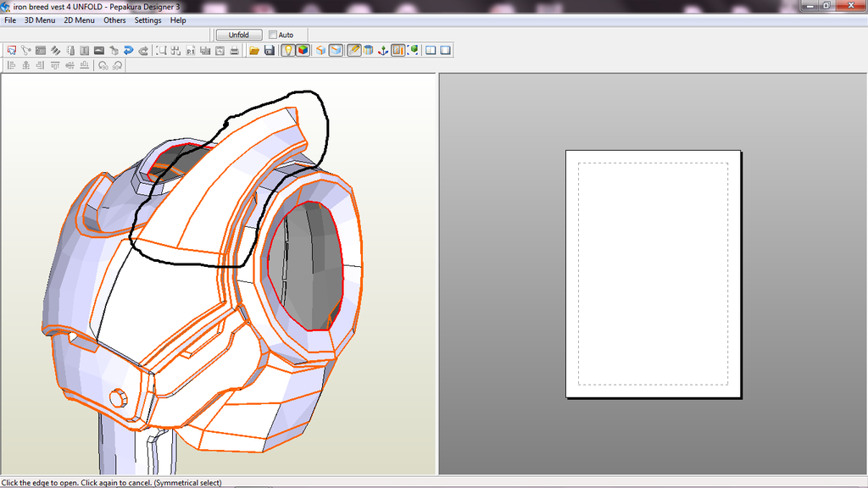Toggle the pressed blue cube edge icon
868x488 pixels.
tap(336, 50)
